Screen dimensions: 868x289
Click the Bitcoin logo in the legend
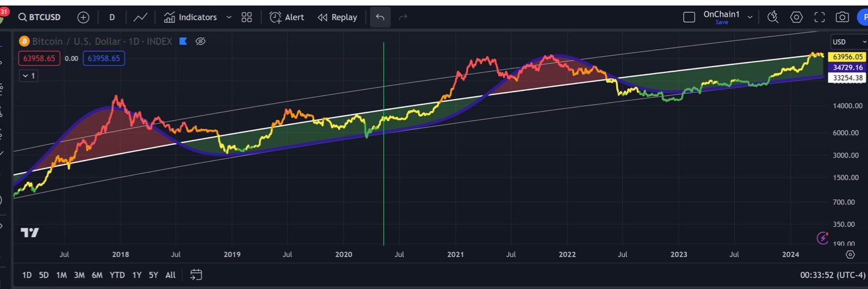(24, 41)
